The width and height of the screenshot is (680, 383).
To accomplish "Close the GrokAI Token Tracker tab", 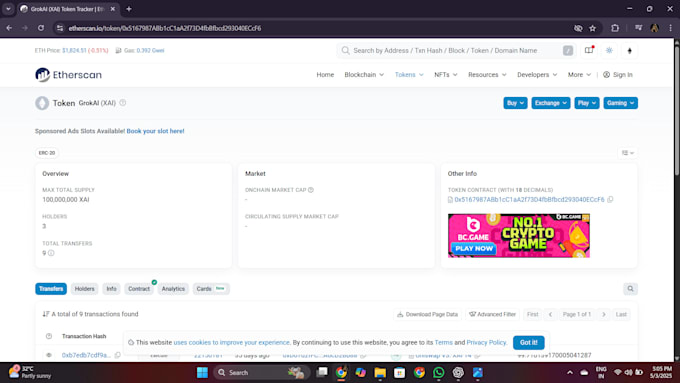I will [x=113, y=9].
